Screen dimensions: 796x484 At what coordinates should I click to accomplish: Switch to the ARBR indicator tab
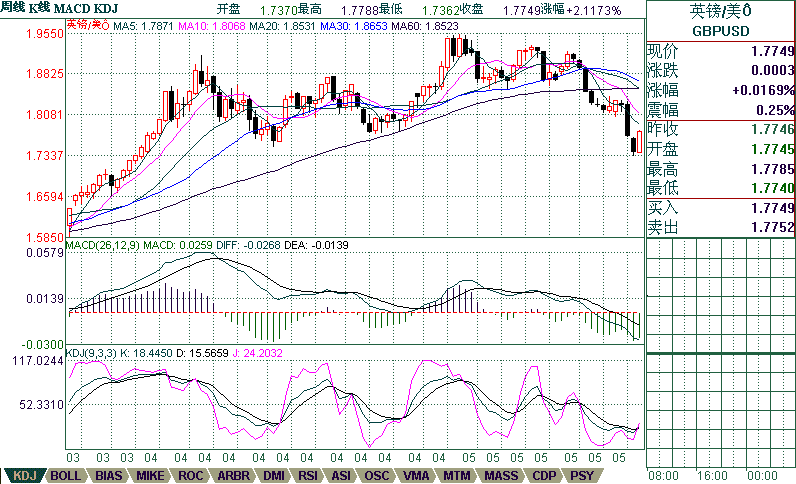pos(233,476)
